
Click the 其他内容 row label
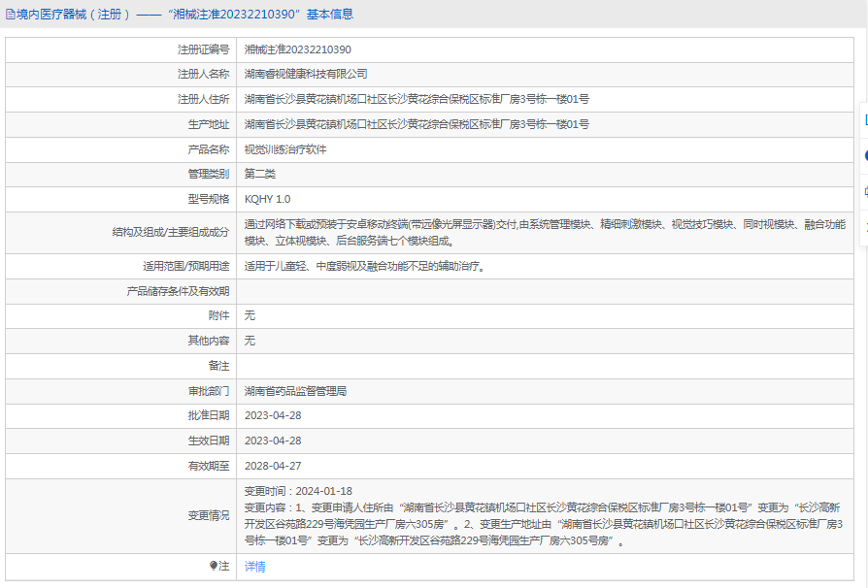click(209, 341)
